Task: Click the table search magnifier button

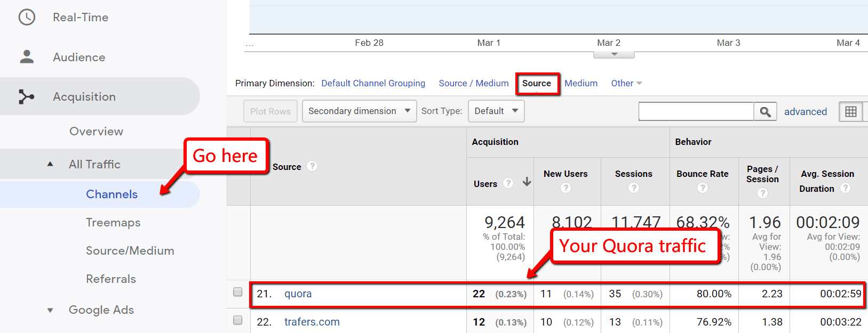Action: pyautogui.click(x=765, y=112)
